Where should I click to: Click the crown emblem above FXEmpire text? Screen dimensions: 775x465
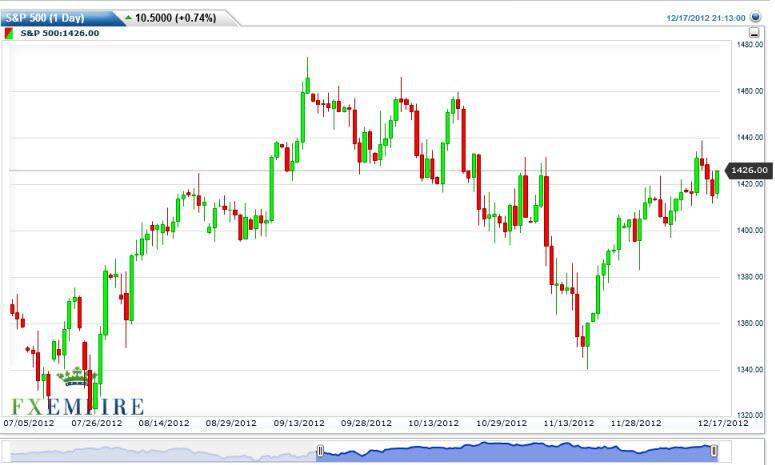pyautogui.click(x=73, y=377)
